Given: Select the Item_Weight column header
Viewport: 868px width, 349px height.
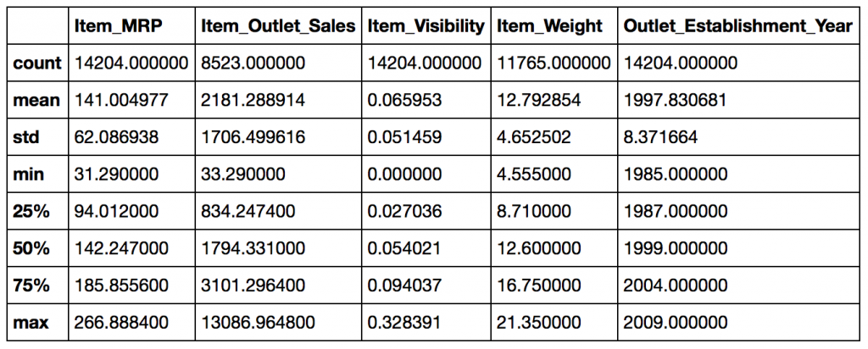Looking at the screenshot, I should click(551, 26).
